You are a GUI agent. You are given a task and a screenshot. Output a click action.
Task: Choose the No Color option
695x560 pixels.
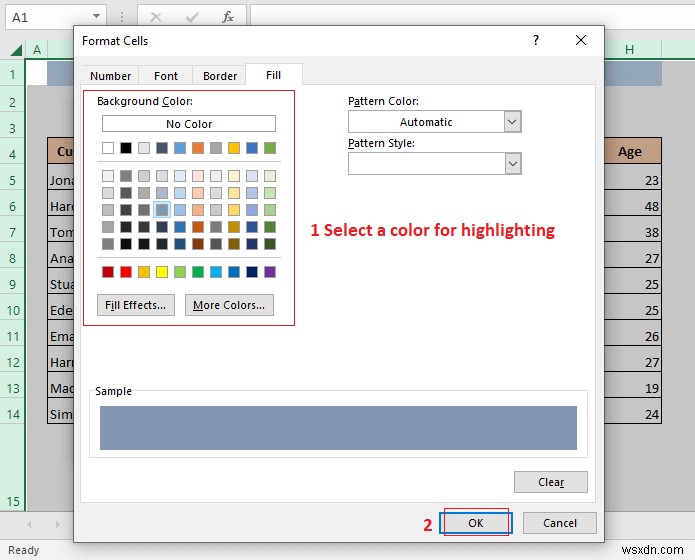(189, 124)
